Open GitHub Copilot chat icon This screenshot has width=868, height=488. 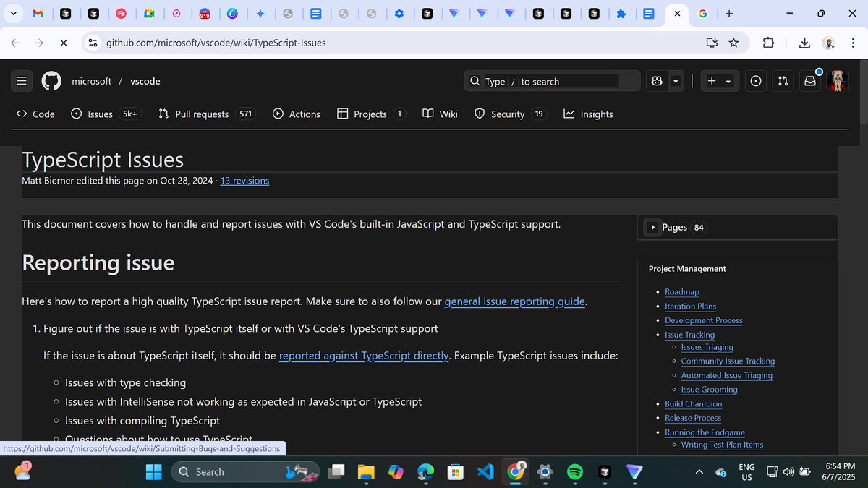657,81
